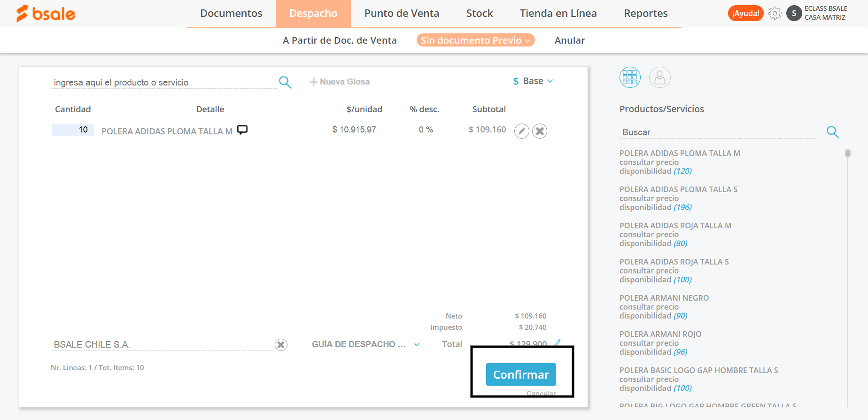Expand the GUÍA DE DESPACHO document type dropdown
868x420 pixels.
tap(365, 344)
